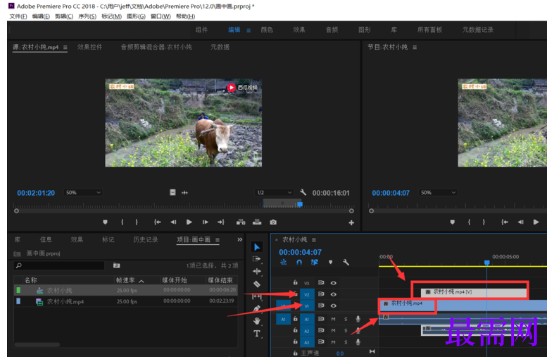This screenshot has width=557, height=363.
Task: Toggle V3 track output eye
Action: 333,283
